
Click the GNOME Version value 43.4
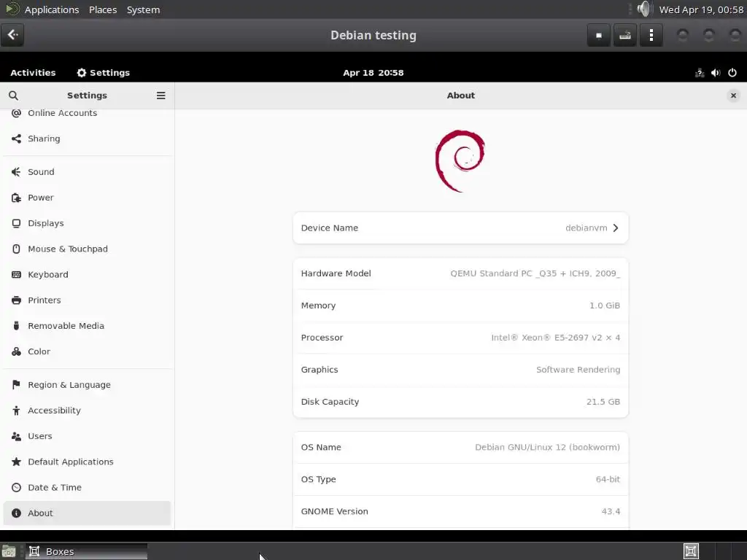click(x=611, y=511)
